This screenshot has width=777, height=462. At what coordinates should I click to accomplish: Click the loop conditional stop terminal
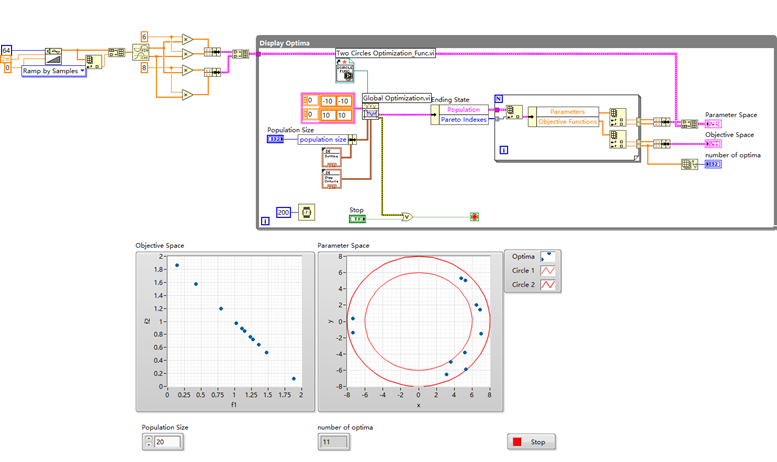(474, 217)
